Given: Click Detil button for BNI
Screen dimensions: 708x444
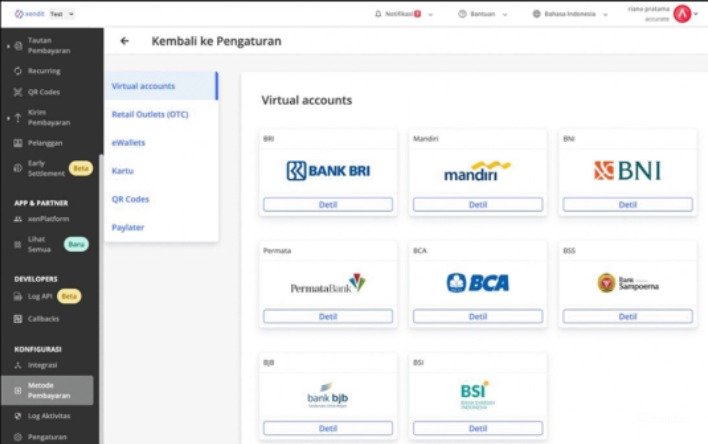Looking at the screenshot, I should coord(628,205).
